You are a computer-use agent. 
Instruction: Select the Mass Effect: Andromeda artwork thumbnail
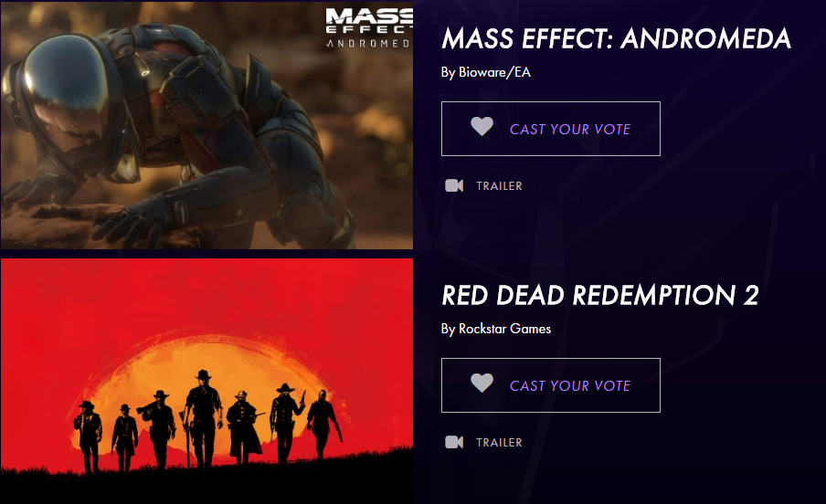click(x=206, y=125)
